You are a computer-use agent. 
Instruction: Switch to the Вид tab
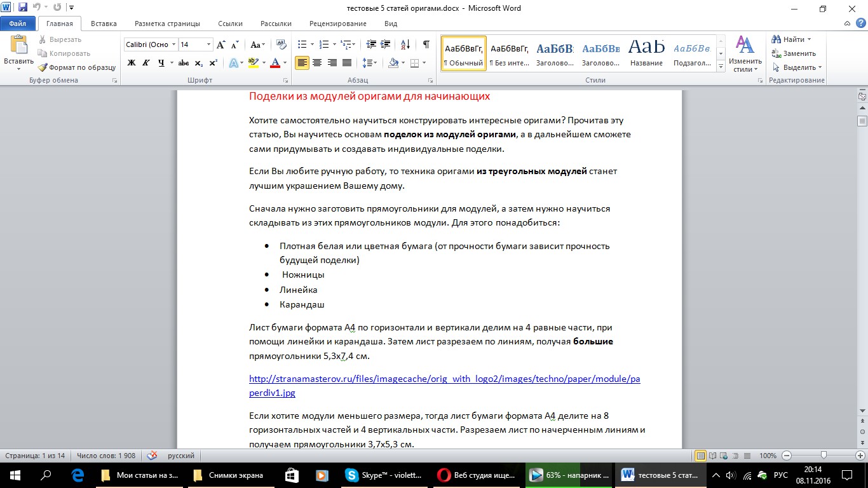(391, 24)
